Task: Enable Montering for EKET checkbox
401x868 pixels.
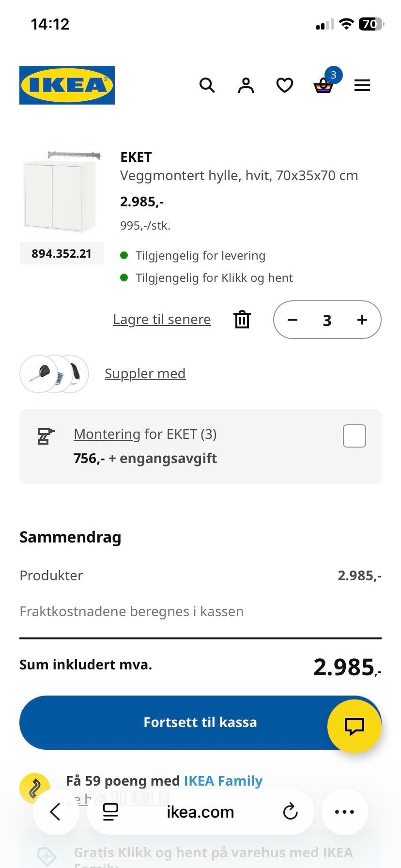Action: point(355,436)
